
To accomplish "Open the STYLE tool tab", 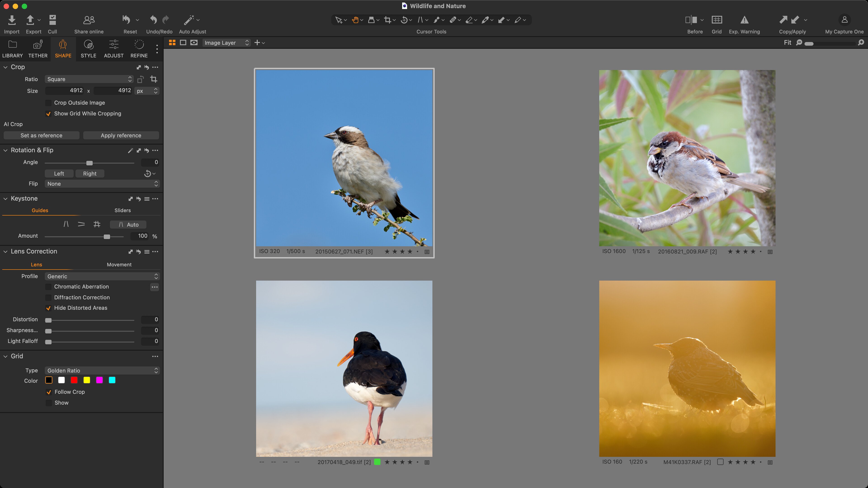I will tap(88, 49).
